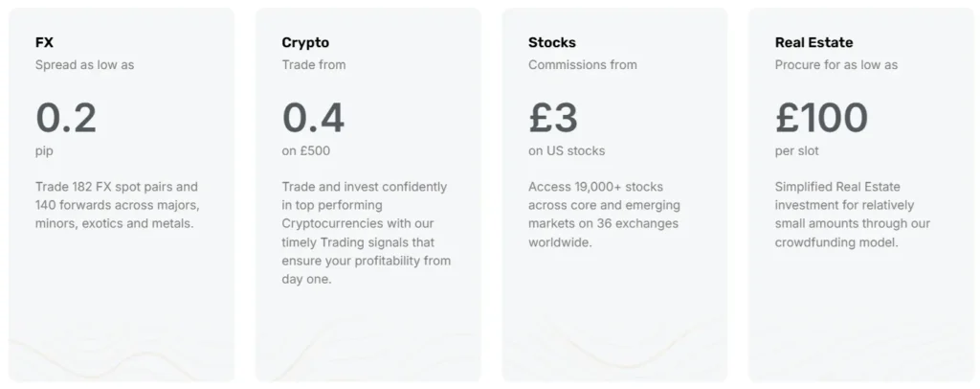This screenshot has height=389, width=980.
Task: Click the 'pip' unit label
Action: 44,150
